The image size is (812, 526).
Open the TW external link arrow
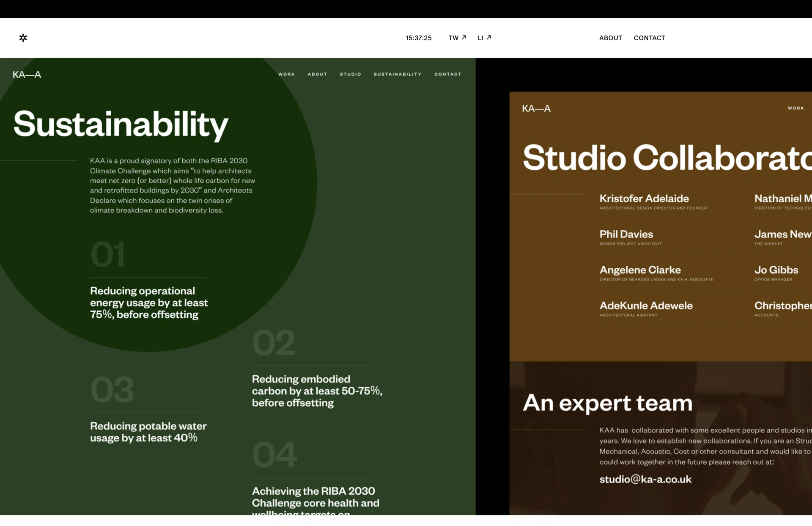464,38
